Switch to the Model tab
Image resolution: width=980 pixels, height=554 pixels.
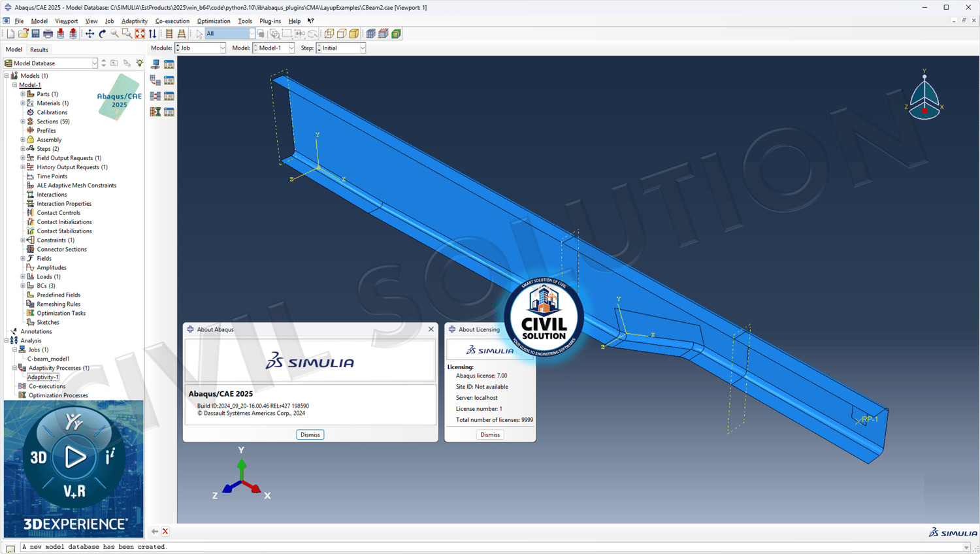(14, 50)
